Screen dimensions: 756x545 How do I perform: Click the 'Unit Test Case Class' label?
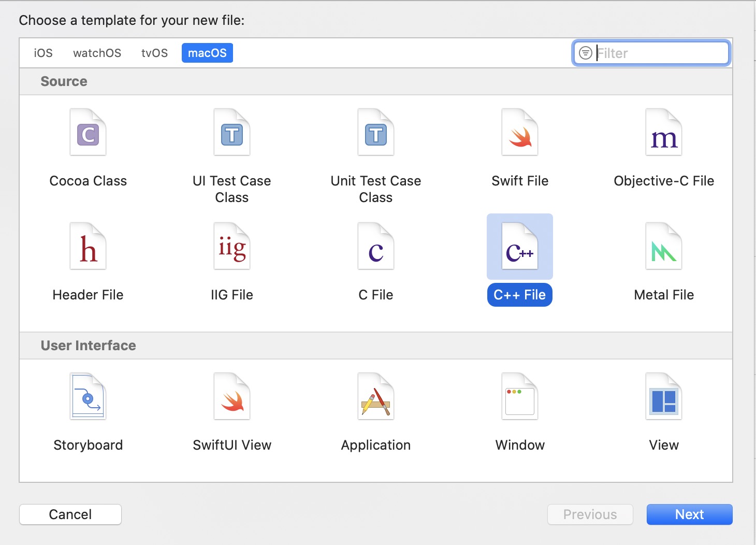(x=376, y=189)
